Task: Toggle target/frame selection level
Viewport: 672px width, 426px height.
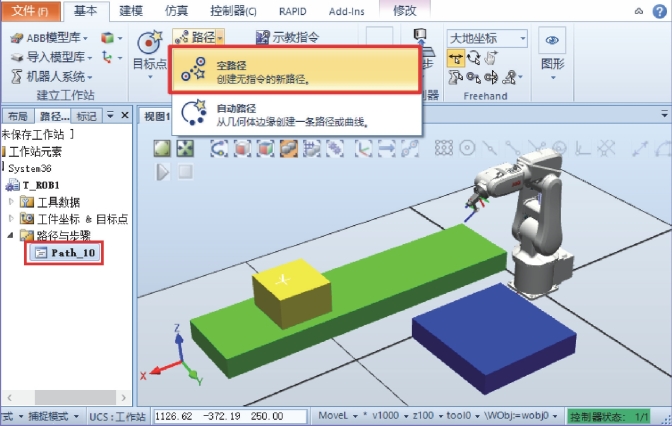Action: (x=363, y=148)
